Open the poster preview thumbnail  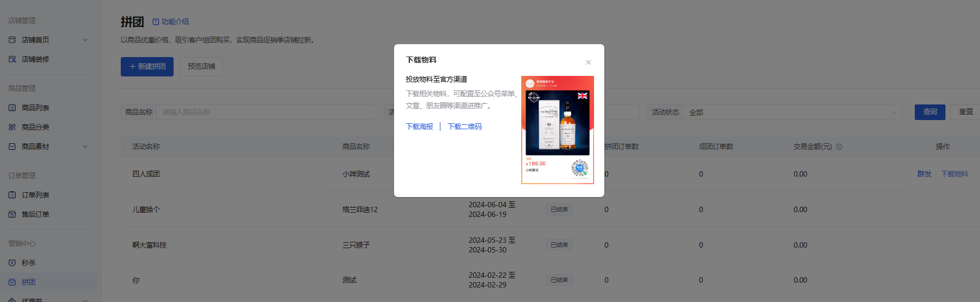click(557, 130)
